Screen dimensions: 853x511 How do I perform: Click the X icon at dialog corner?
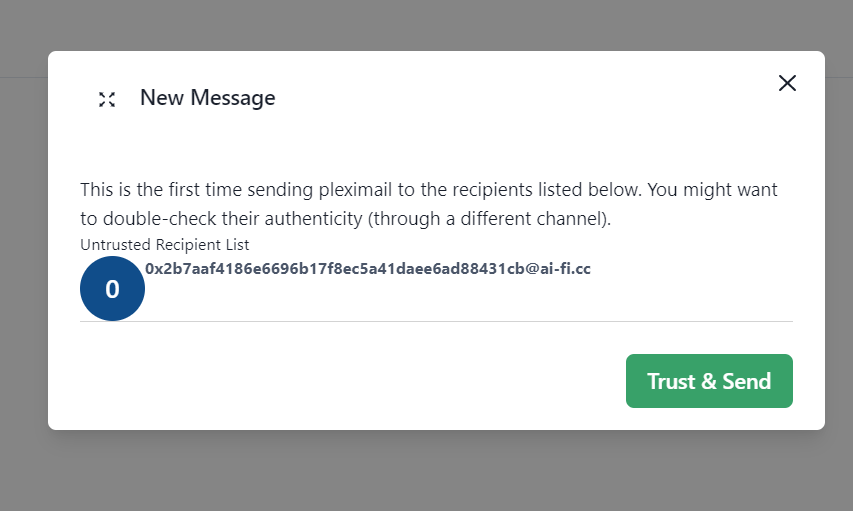pos(787,83)
